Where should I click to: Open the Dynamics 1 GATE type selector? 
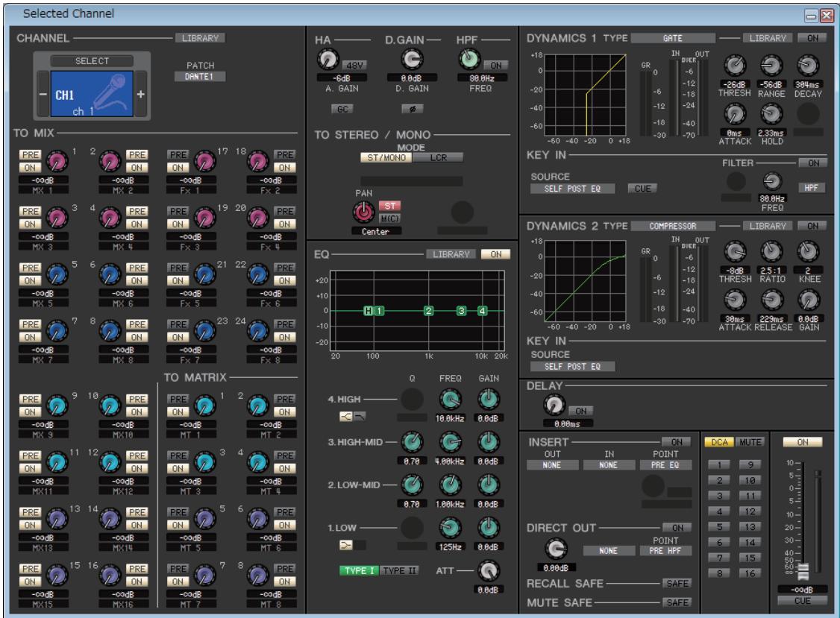673,38
